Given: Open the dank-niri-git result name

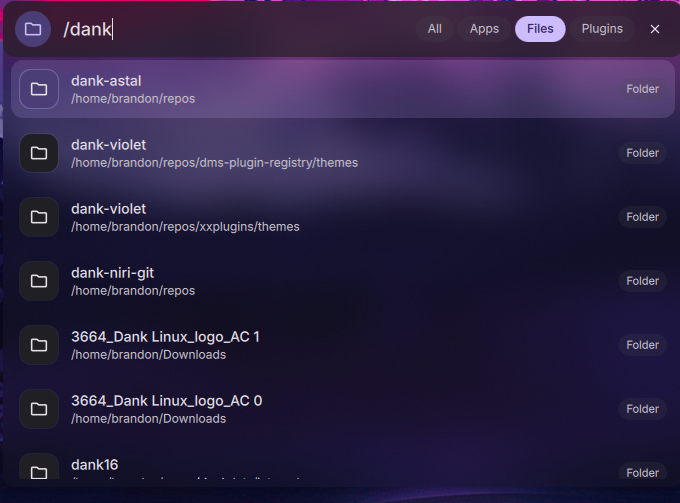Looking at the screenshot, I should (112, 273).
